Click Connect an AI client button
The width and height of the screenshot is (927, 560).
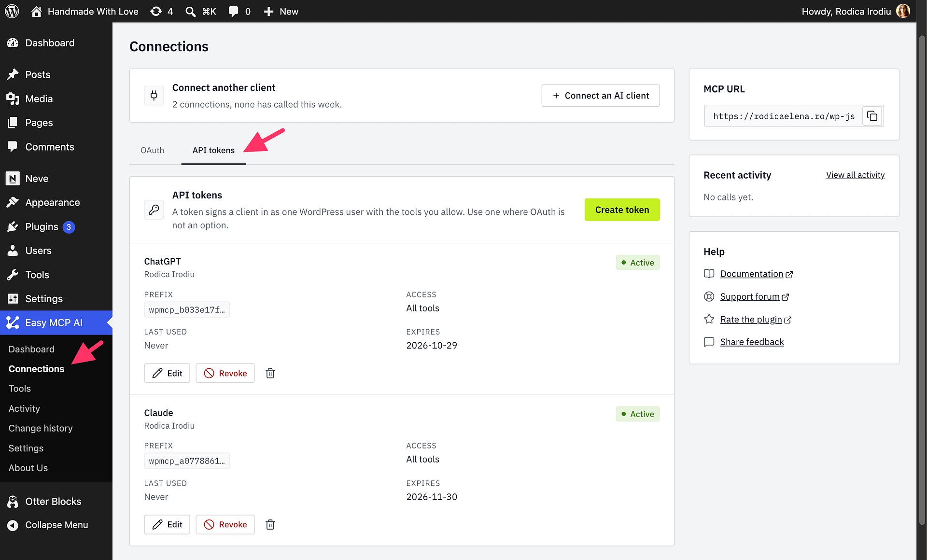[601, 96]
